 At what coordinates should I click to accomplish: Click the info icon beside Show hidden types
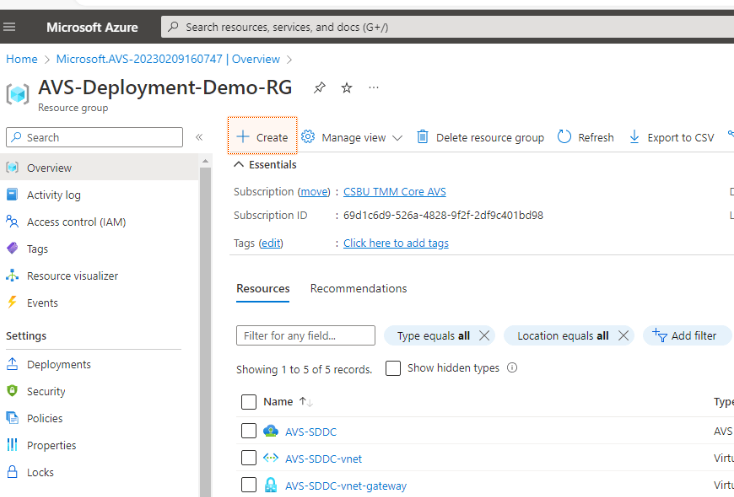[x=512, y=368]
